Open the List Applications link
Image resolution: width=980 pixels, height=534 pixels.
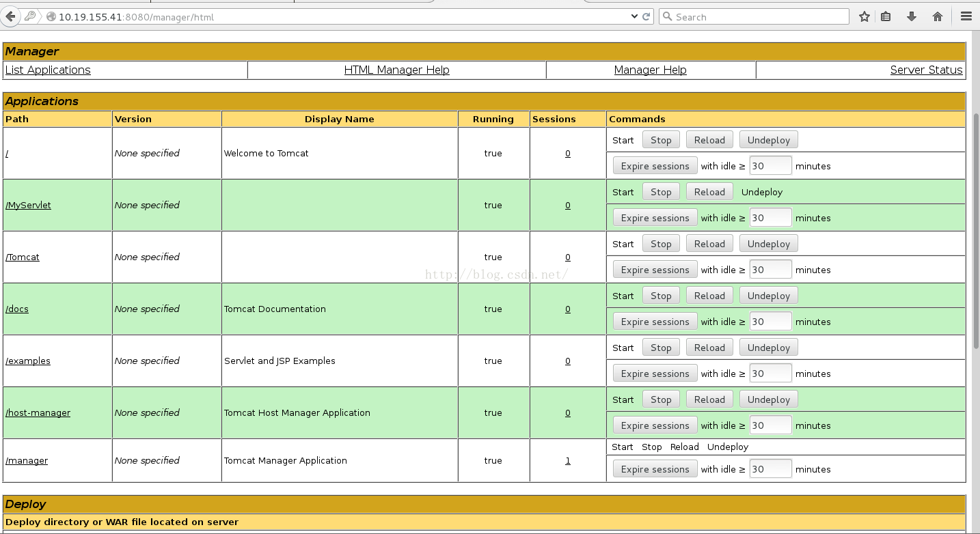point(48,70)
